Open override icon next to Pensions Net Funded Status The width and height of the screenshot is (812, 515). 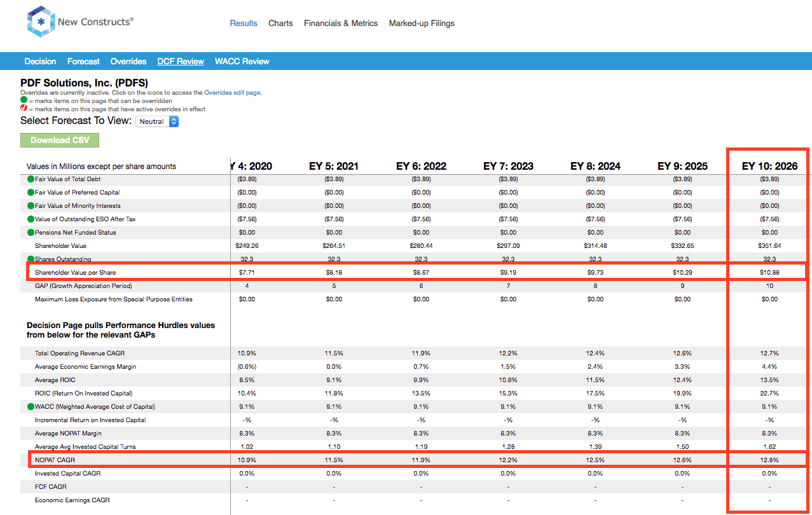(x=31, y=233)
